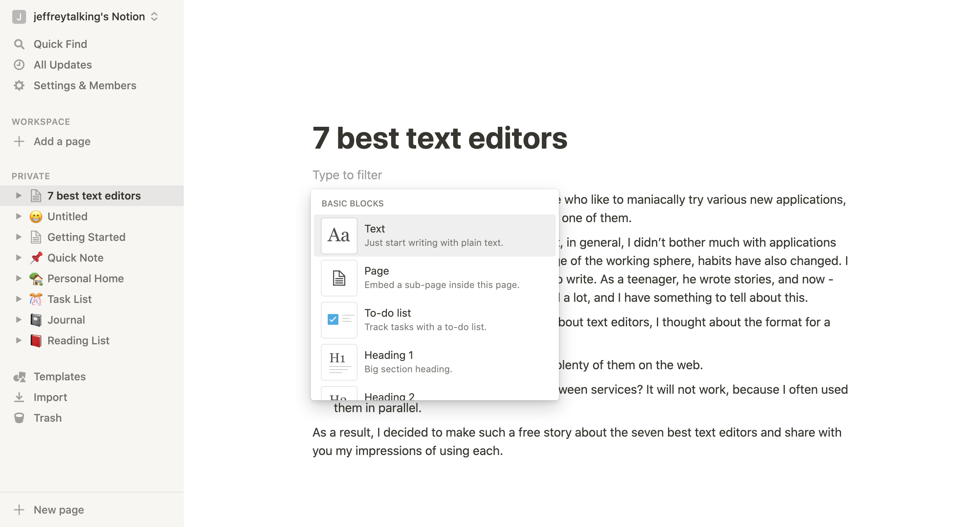Click the red book Reading List icon

(x=36, y=340)
